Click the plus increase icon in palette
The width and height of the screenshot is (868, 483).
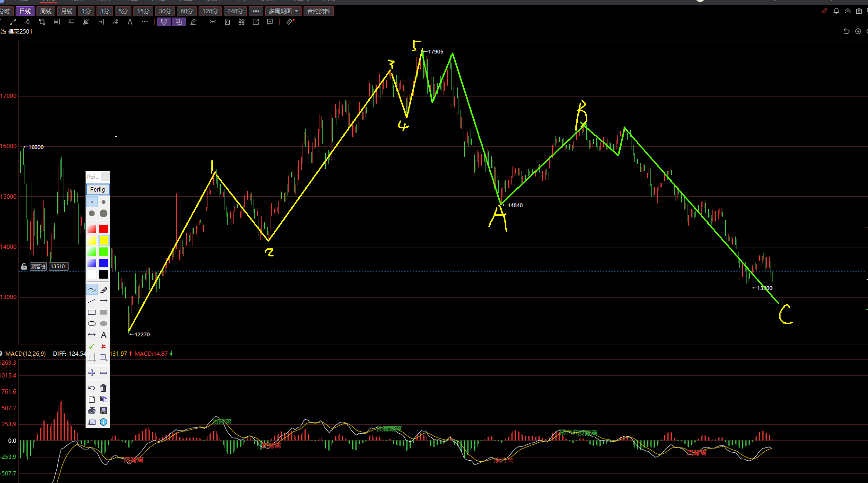pos(92,373)
